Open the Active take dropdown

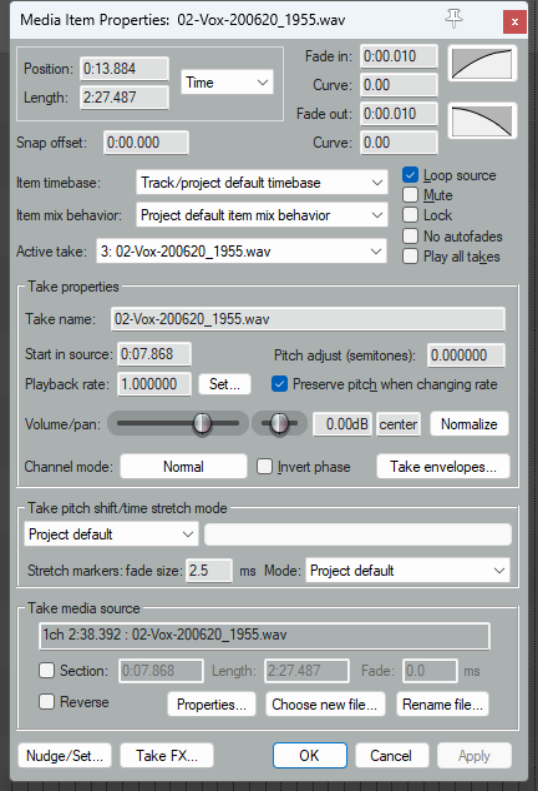(241, 251)
